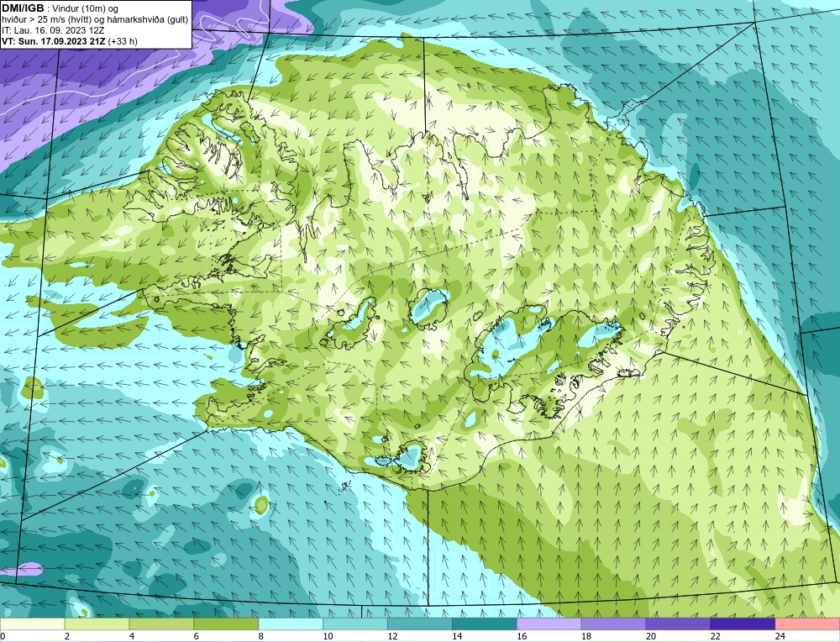The height and width of the screenshot is (642, 840).
Task: Click the legend label 24
Action: tap(780, 636)
